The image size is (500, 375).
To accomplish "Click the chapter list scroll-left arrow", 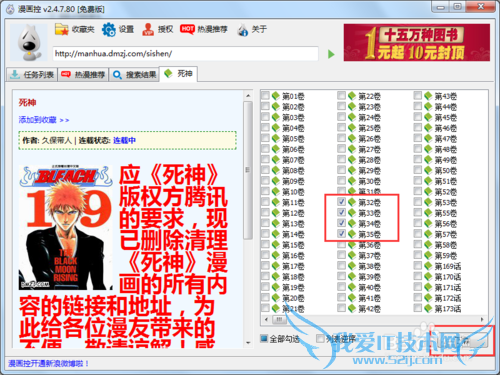I will [x=266, y=319].
